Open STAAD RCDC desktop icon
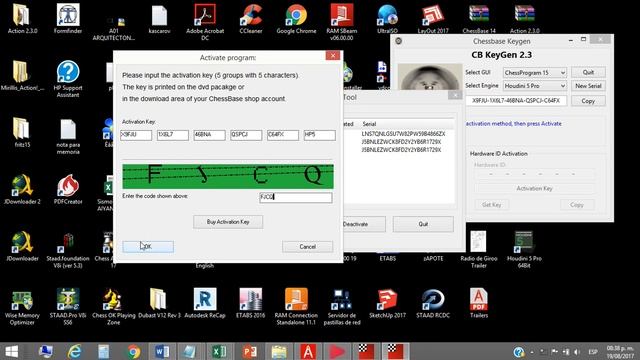640x360 pixels. click(x=433, y=303)
